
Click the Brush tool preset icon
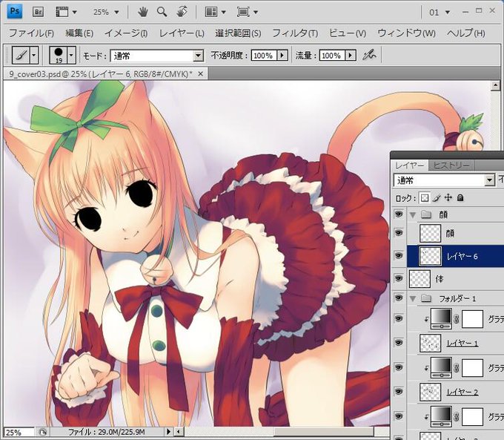[x=21, y=55]
